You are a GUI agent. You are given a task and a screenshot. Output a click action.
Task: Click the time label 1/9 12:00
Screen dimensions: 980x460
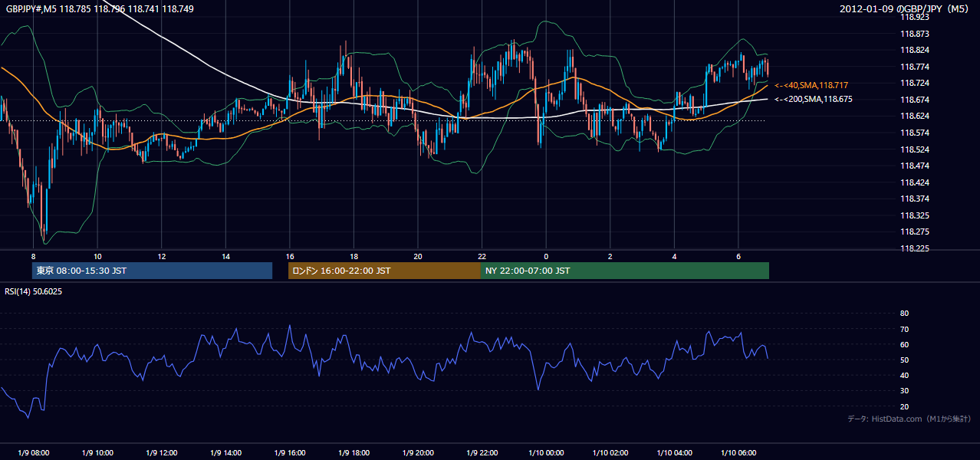[x=162, y=452]
